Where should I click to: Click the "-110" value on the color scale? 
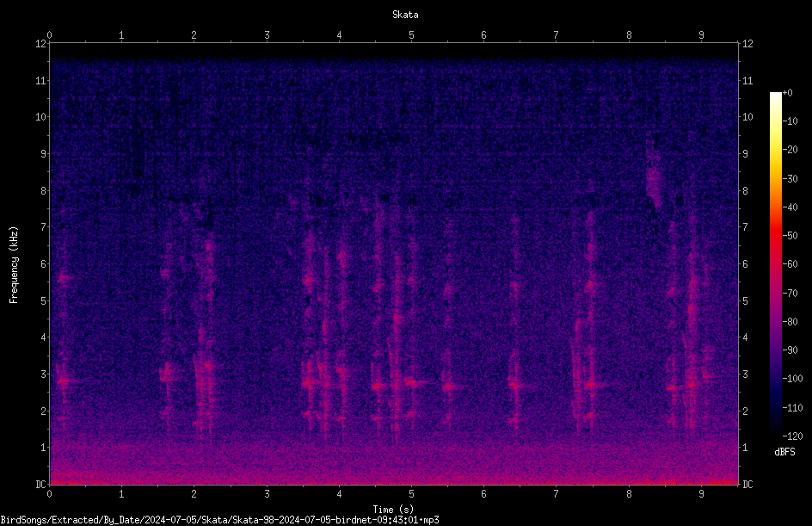pyautogui.click(x=792, y=408)
